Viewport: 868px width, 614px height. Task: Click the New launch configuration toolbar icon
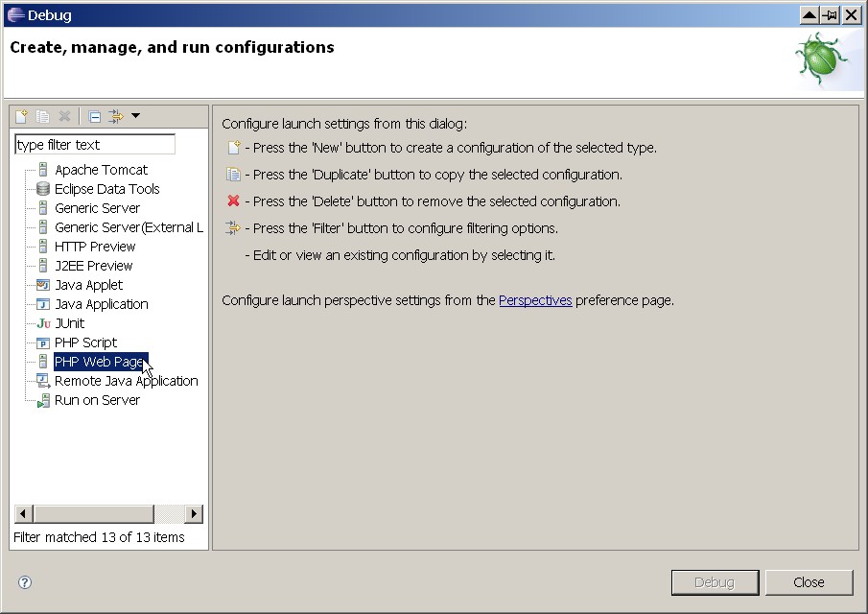point(22,116)
